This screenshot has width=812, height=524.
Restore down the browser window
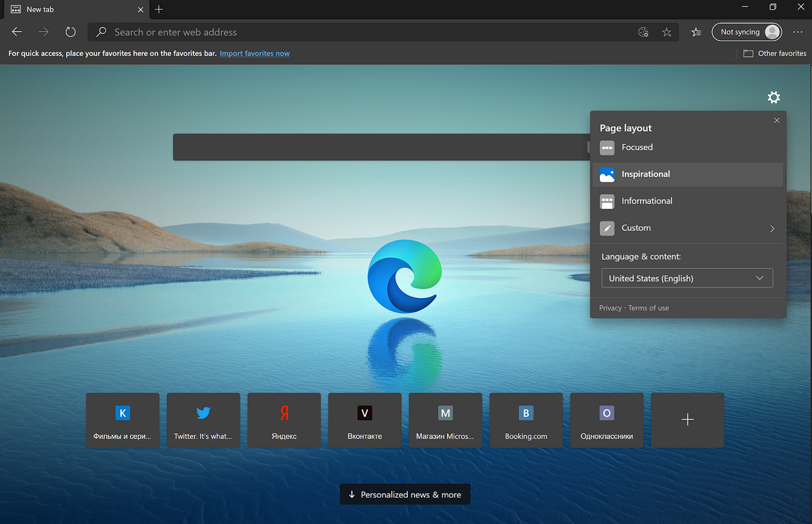[x=773, y=7]
